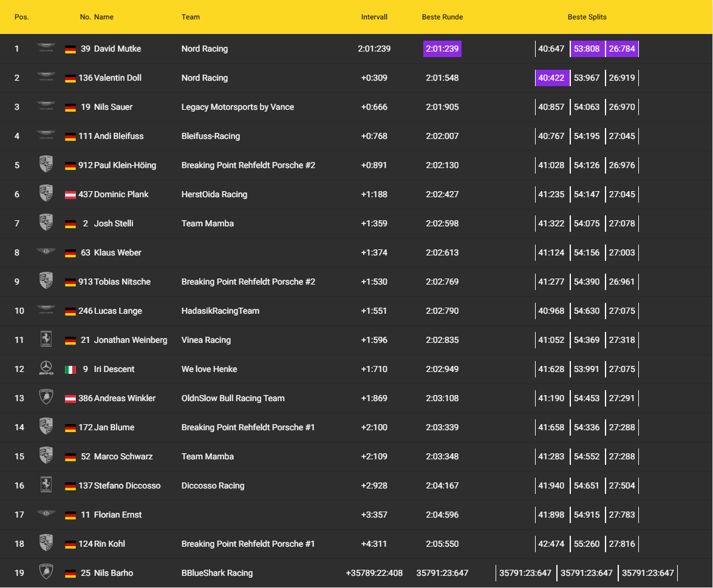
Task: Click the team name Legacy Motorsports by Vance
Action: [237, 107]
